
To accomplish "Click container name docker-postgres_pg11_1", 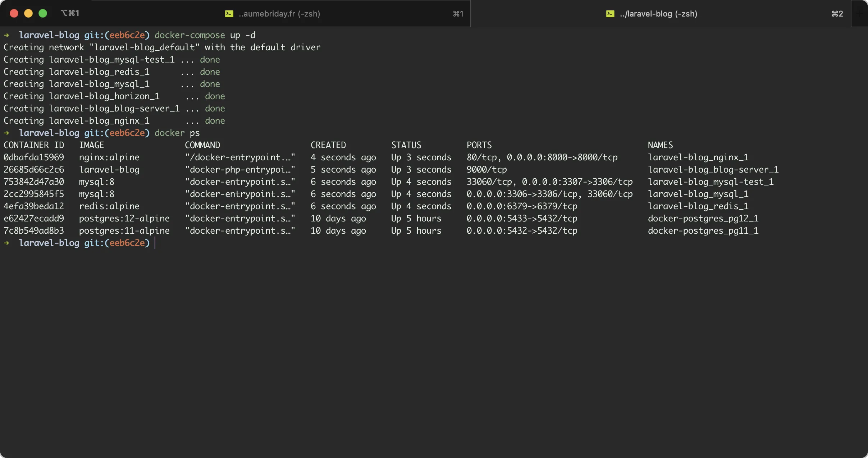I will [703, 231].
